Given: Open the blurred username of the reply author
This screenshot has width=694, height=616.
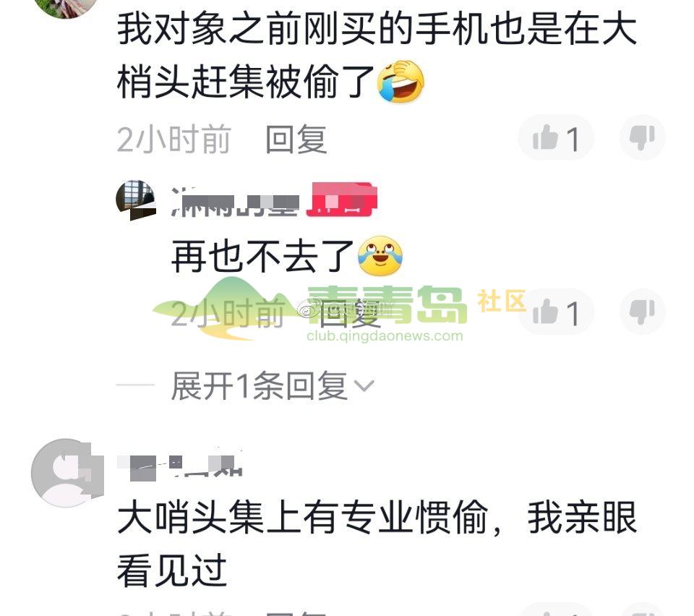Looking at the screenshot, I should pyautogui.click(x=235, y=202).
